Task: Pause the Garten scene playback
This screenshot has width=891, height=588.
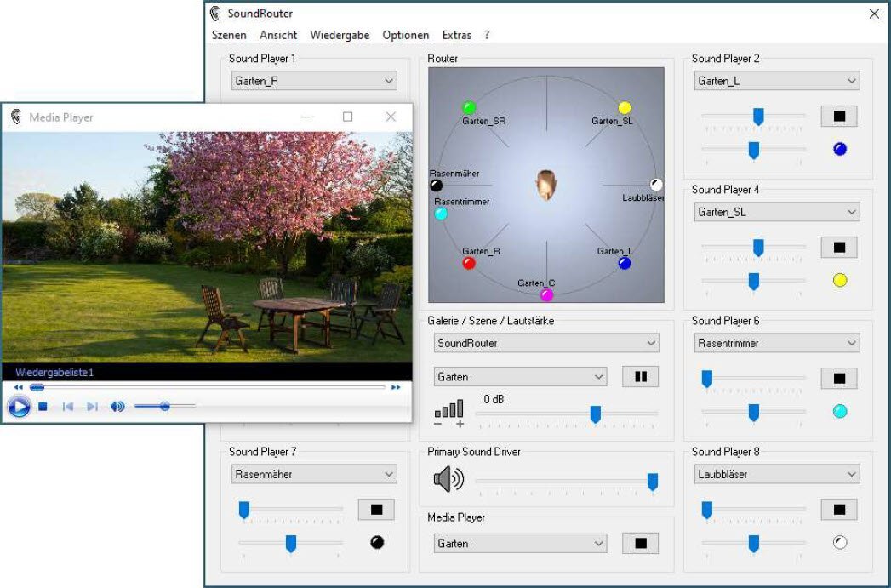Action: tap(640, 377)
